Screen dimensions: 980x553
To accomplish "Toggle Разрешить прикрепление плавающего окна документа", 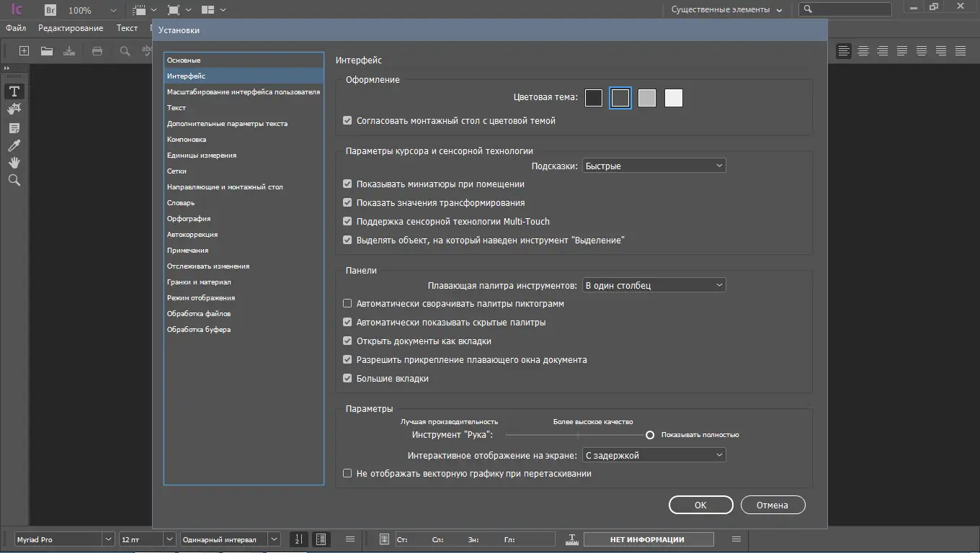I will tap(347, 360).
